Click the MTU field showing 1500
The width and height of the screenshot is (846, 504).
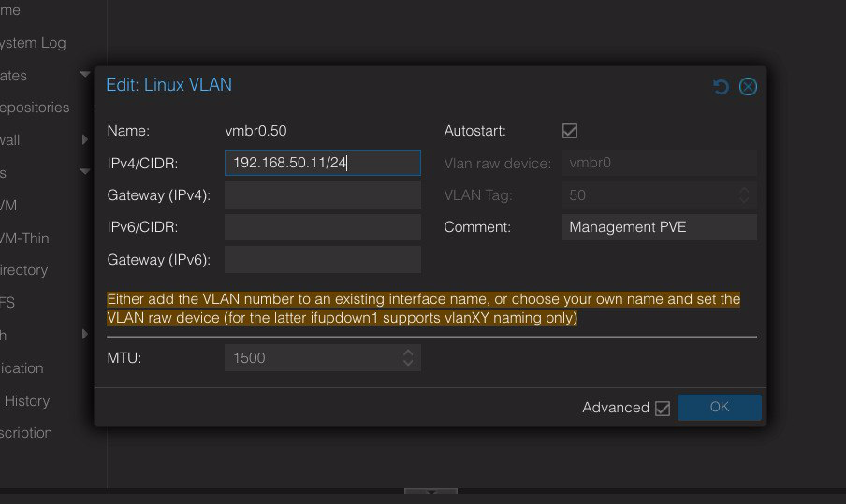[x=313, y=358]
